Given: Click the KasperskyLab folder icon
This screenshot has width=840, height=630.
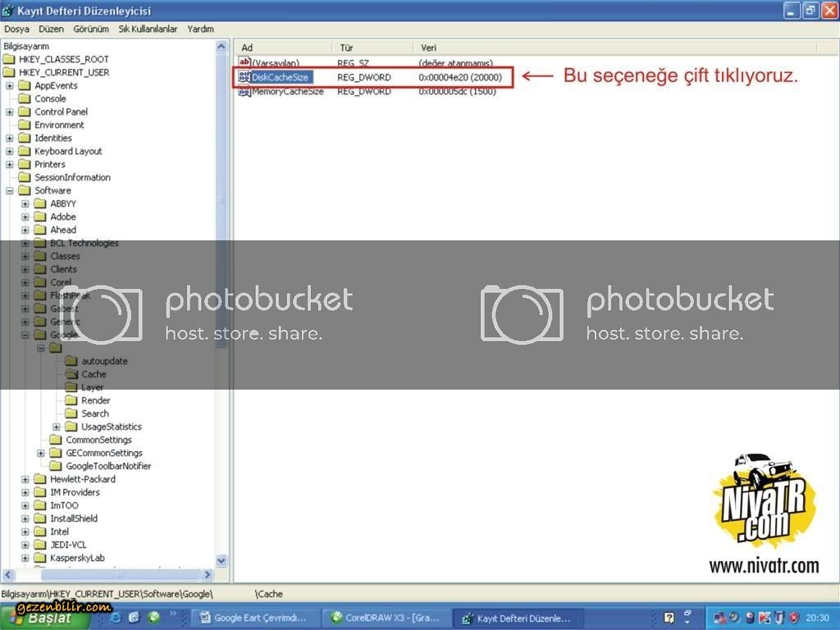Looking at the screenshot, I should point(39,558).
